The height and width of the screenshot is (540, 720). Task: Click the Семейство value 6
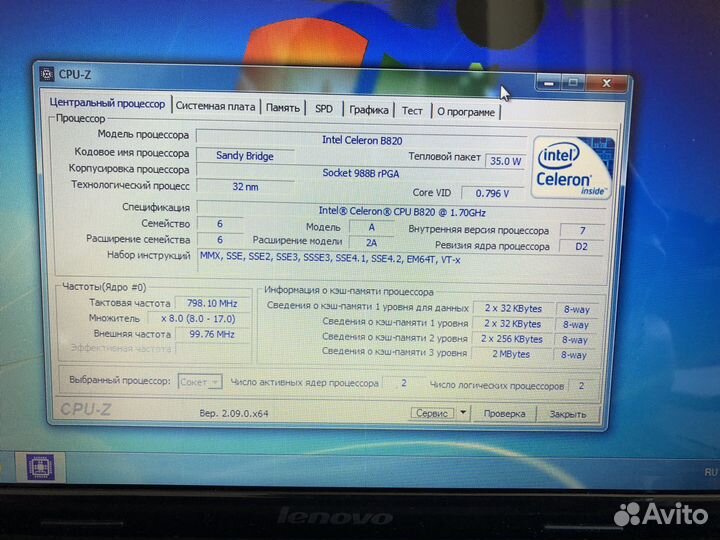tap(220, 224)
